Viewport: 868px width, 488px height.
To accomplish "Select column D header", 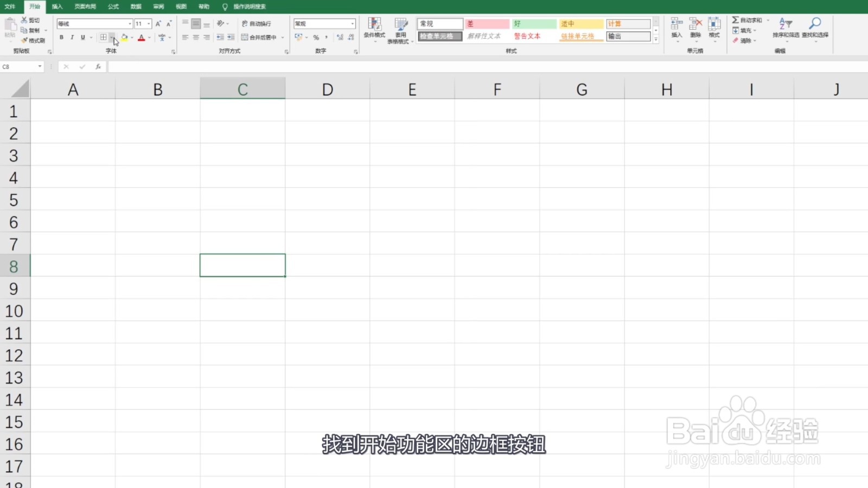I will point(328,89).
